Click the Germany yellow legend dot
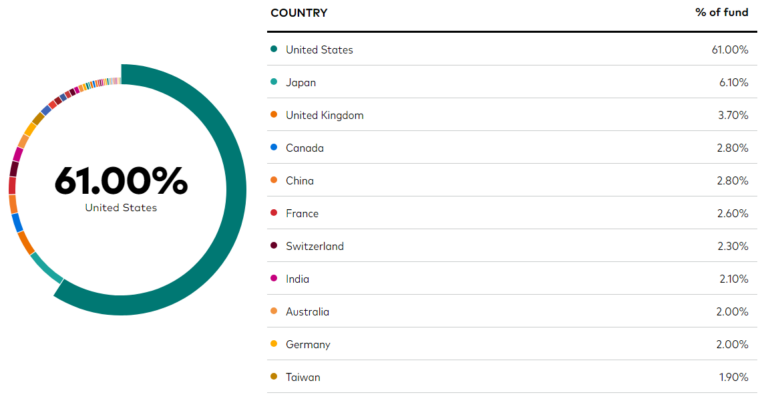 tap(274, 344)
